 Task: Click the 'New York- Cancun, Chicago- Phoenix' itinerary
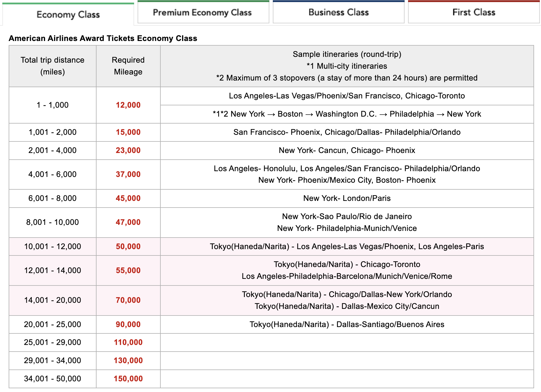(x=347, y=150)
